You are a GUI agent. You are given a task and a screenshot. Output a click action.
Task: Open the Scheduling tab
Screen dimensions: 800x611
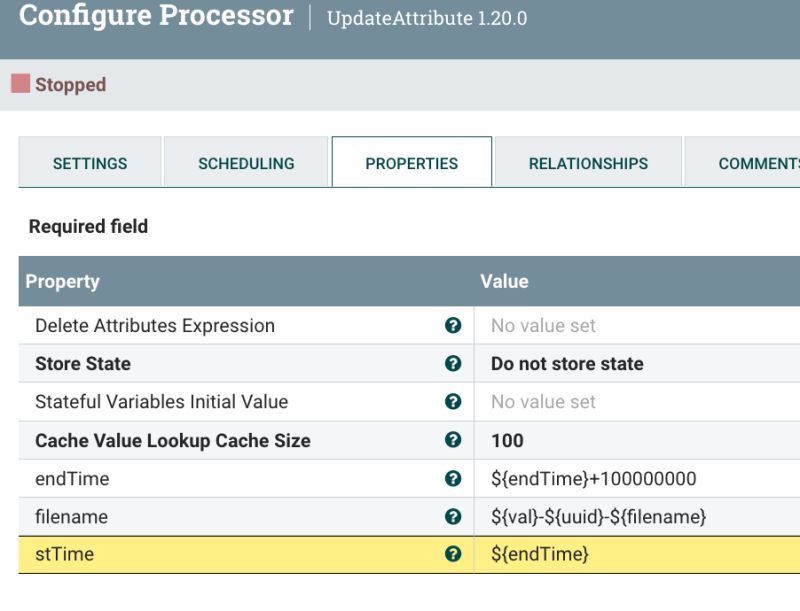pyautogui.click(x=246, y=162)
